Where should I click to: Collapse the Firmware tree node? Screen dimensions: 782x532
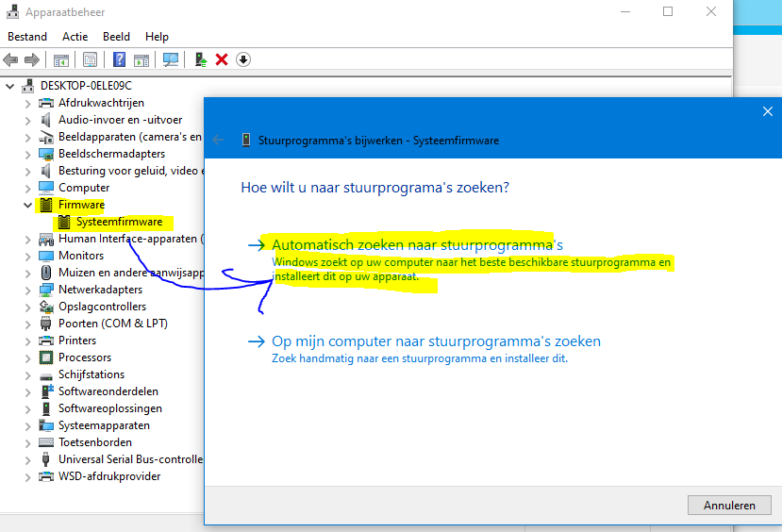tap(25, 205)
